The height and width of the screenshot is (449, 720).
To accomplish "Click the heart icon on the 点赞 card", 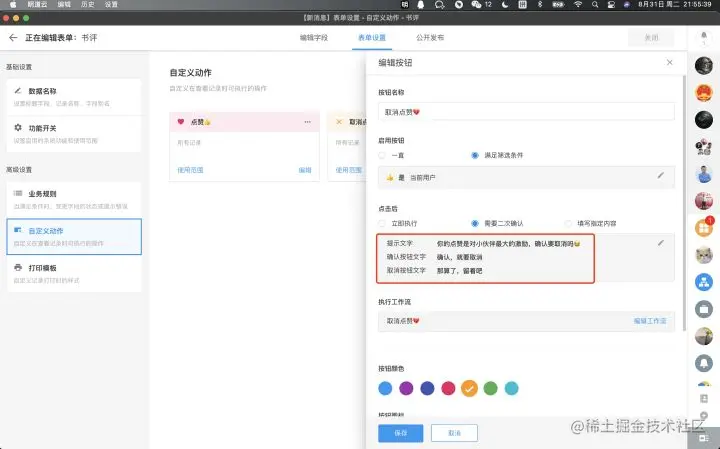I will click(181, 122).
